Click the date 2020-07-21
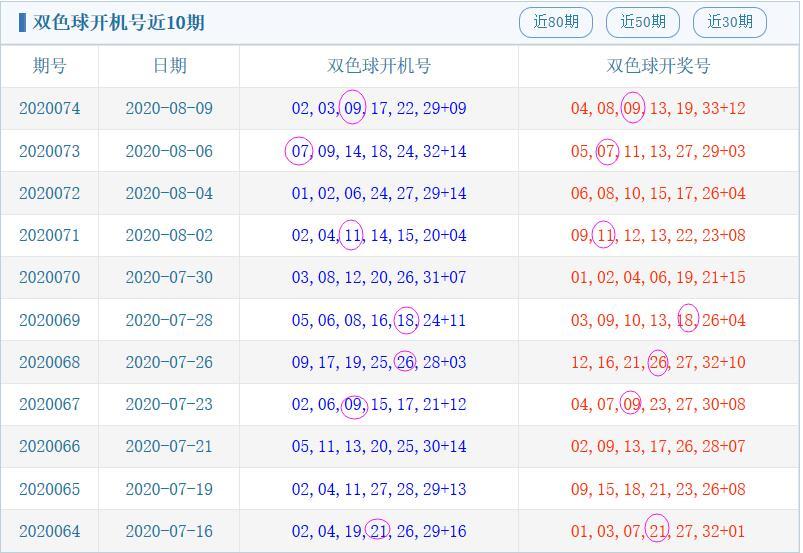Image resolution: width=803 pixels, height=553 pixels. pyautogui.click(x=169, y=446)
